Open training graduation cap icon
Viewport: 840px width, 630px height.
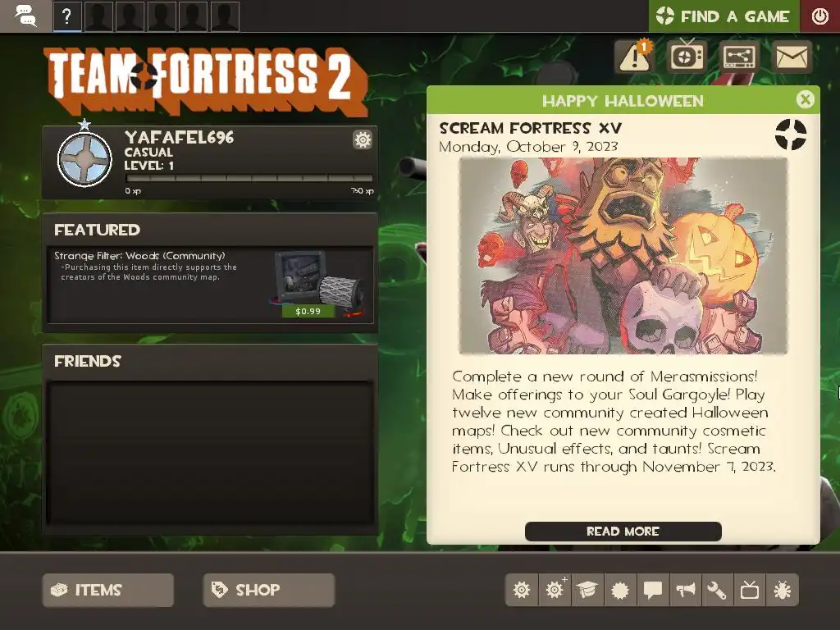coord(587,590)
